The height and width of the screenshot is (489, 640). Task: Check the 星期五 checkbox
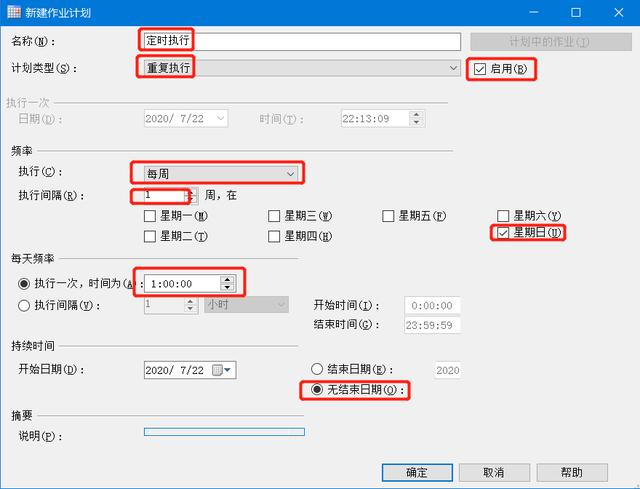pos(388,216)
